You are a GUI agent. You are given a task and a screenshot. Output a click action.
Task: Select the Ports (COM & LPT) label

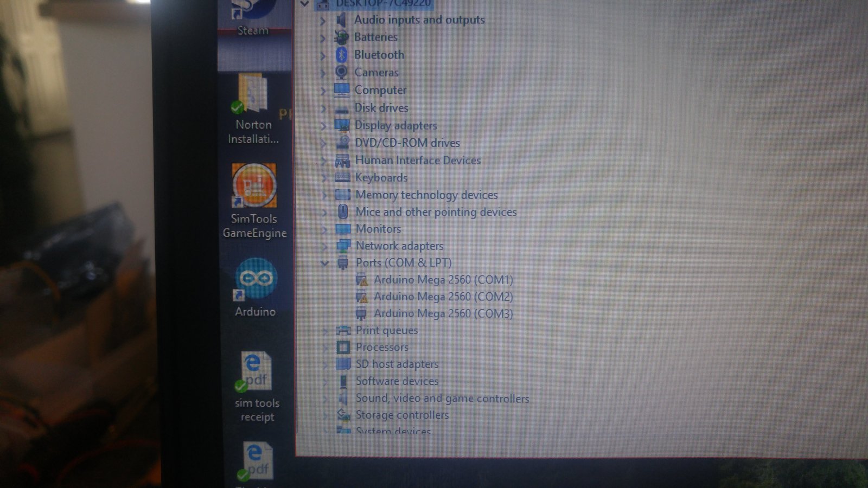pos(404,263)
